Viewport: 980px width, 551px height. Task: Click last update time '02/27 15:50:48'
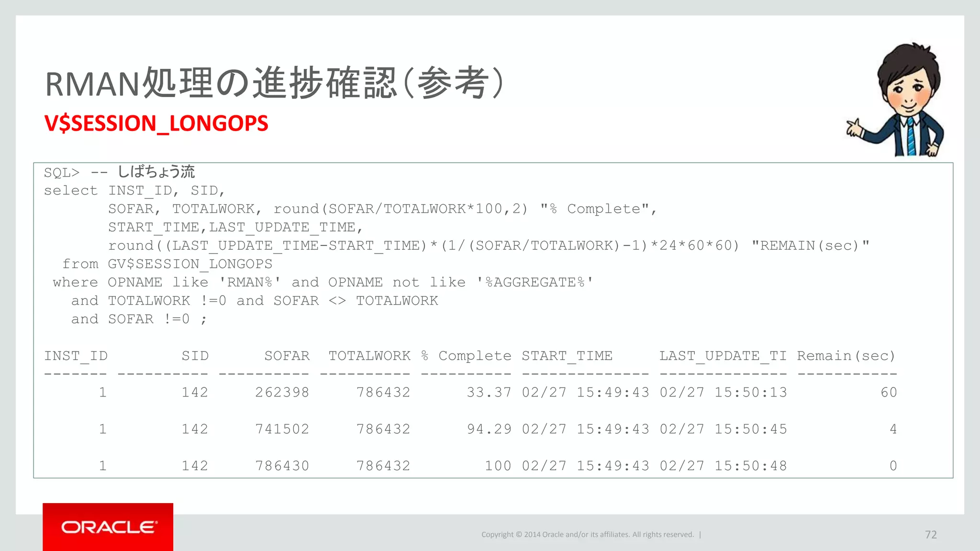pos(723,466)
